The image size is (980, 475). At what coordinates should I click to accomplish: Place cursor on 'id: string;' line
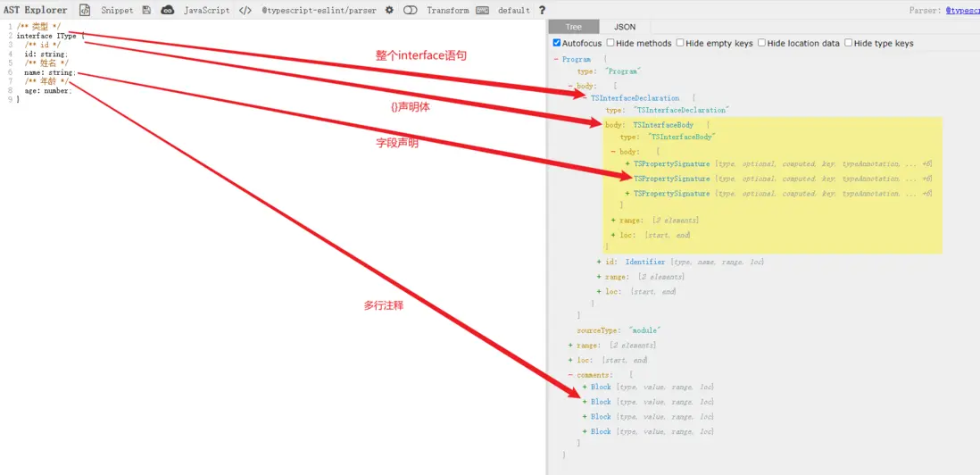(x=46, y=54)
